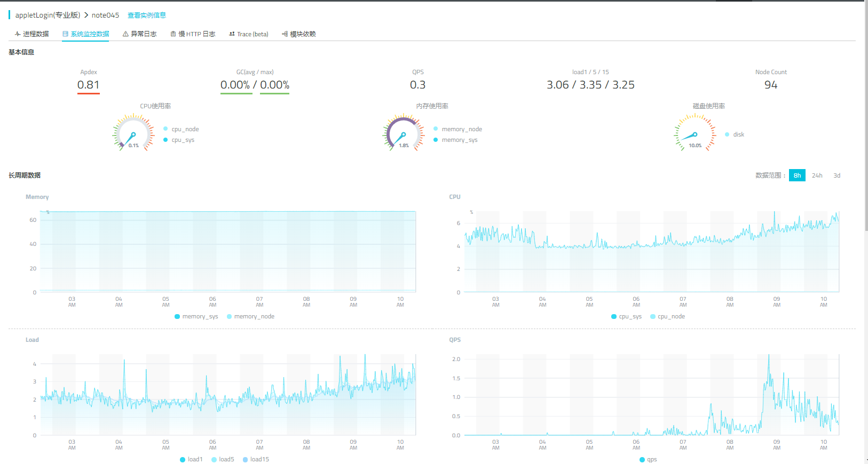Screen dimensions: 868x464
Task: Click the GC value 0.00% / 0.00%
Action: click(255, 85)
